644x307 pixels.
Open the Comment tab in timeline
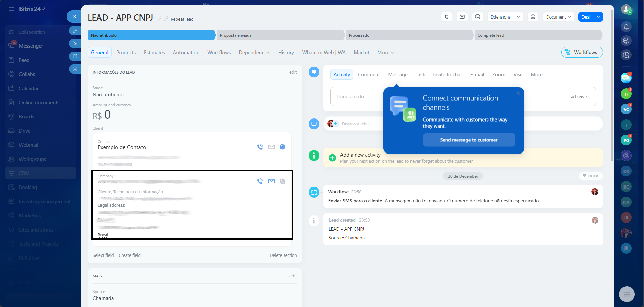[x=369, y=75]
